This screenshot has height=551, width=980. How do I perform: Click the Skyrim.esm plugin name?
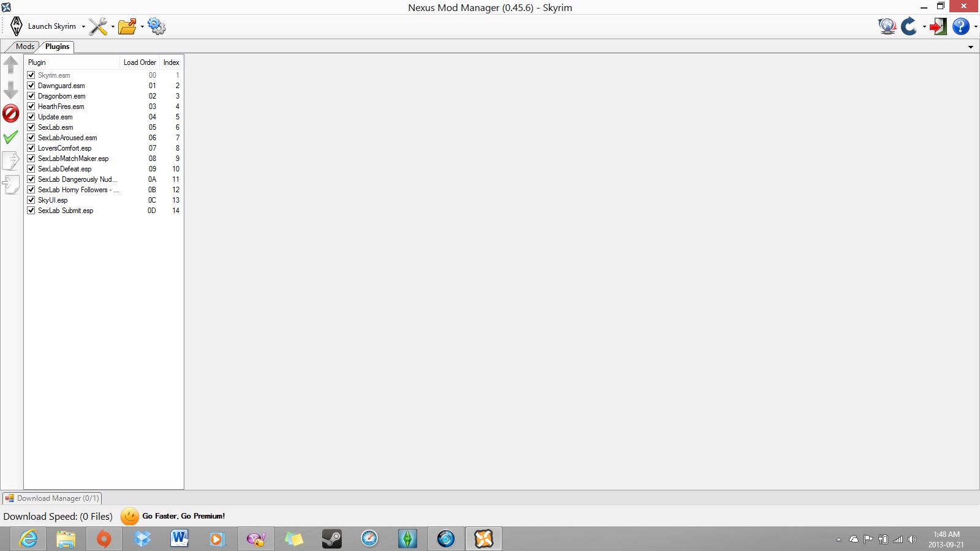54,75
